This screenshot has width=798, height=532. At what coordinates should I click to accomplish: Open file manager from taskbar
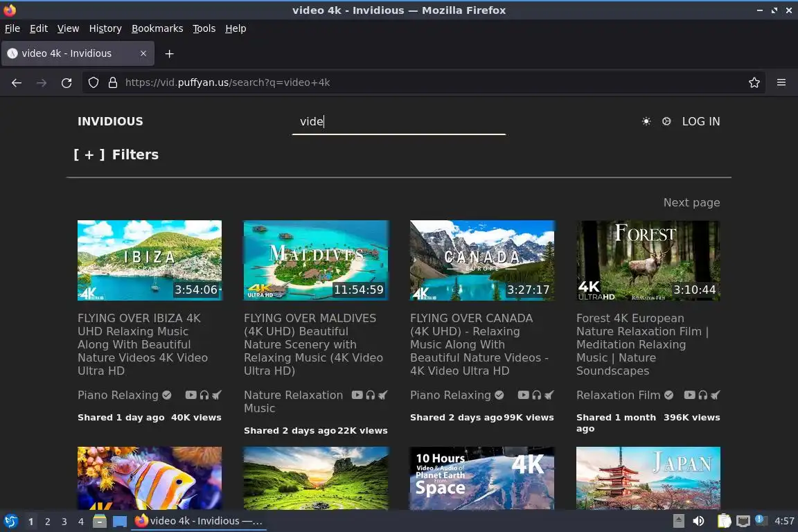click(x=100, y=522)
